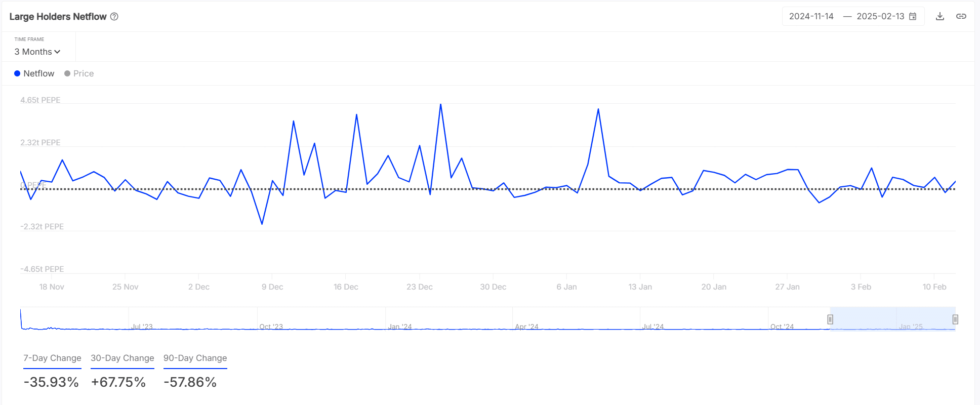
Task: Grab the left navigator range handle
Action: 830,319
